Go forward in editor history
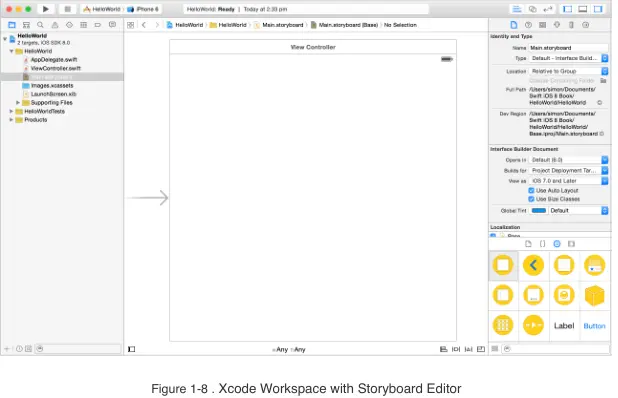The width and height of the screenshot is (618, 398). point(157,25)
